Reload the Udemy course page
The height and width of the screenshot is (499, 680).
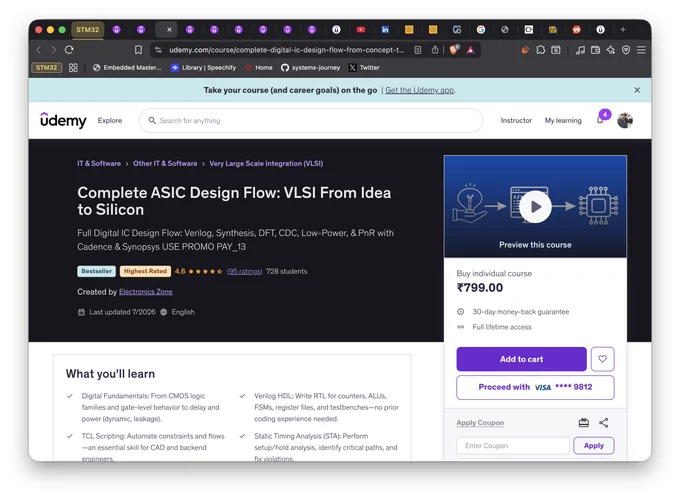pos(69,50)
